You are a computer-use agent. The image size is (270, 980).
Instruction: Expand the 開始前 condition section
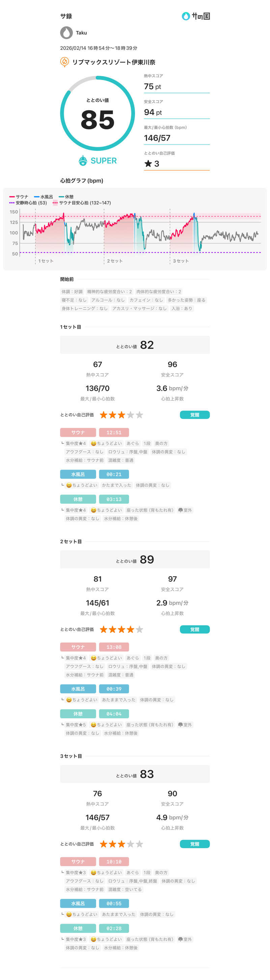click(x=66, y=280)
